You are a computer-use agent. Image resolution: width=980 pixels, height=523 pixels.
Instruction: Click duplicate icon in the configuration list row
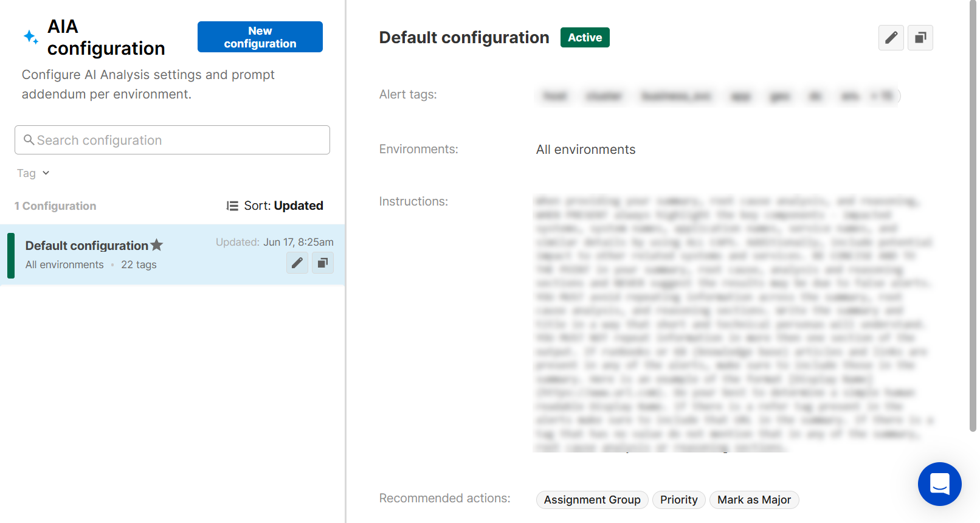[x=323, y=263]
